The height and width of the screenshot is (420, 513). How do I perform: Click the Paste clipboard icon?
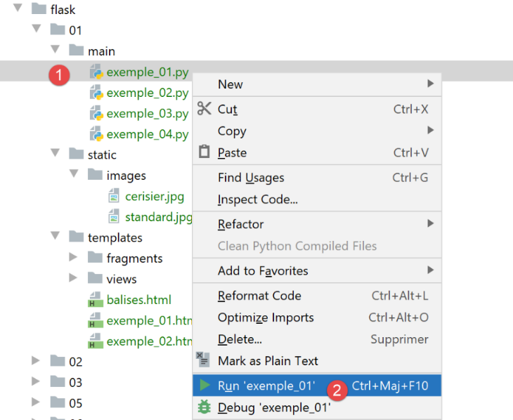point(204,152)
